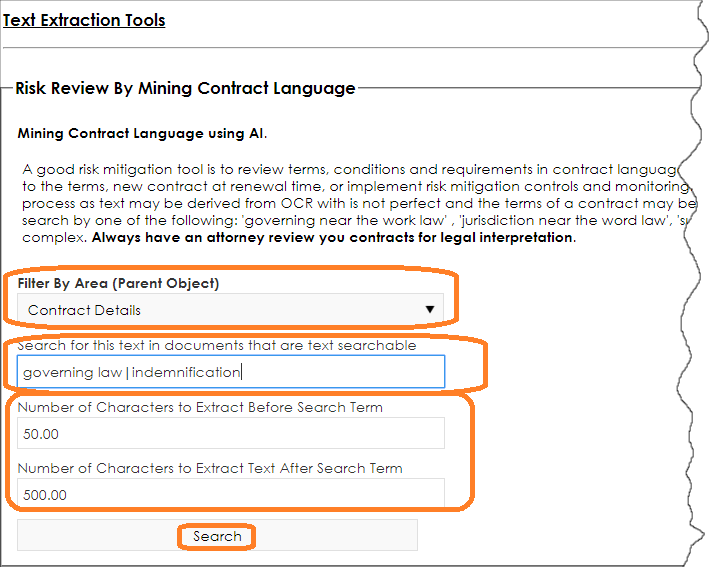This screenshot has height=567, width=717.
Task: Click the Risk Review By Mining Contract Language title
Action: click(185, 88)
